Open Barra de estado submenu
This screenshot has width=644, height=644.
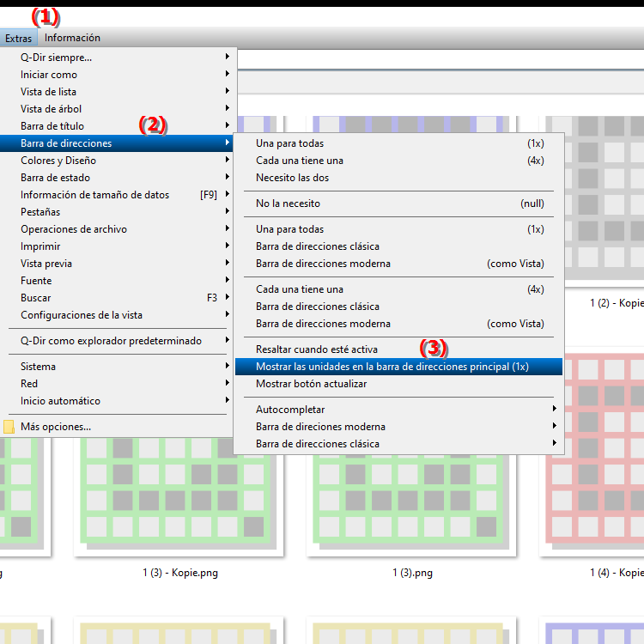pos(117,178)
